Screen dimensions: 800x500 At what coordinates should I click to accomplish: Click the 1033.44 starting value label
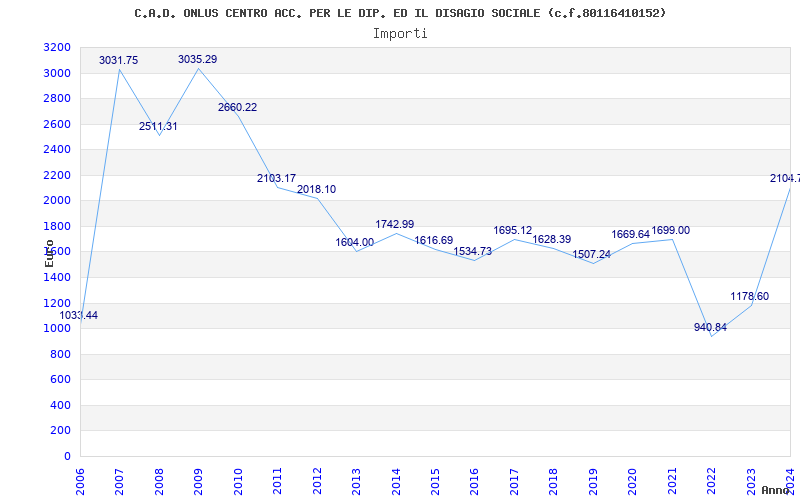(x=79, y=316)
